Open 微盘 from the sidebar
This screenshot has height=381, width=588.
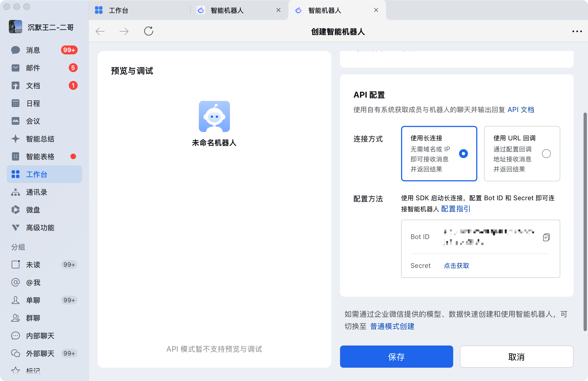pyautogui.click(x=33, y=210)
